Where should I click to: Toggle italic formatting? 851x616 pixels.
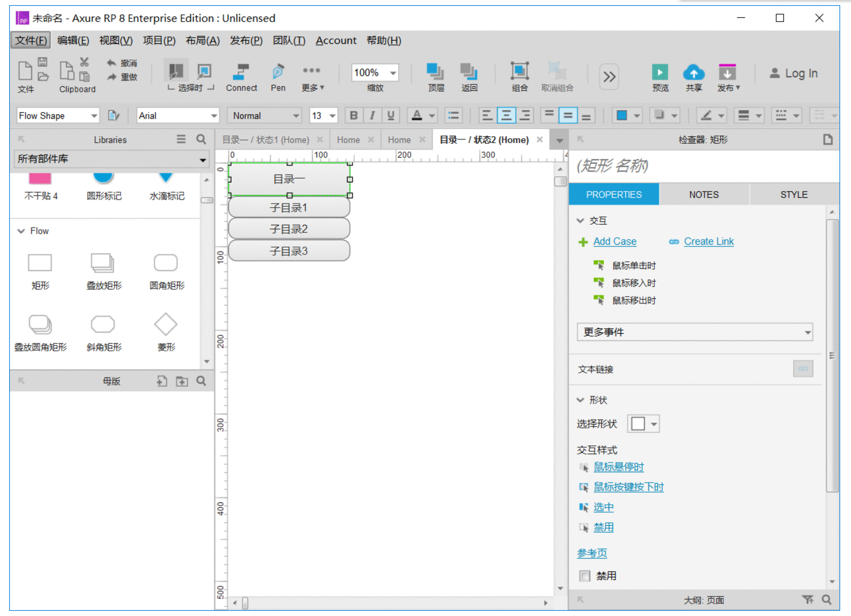pos(372,115)
